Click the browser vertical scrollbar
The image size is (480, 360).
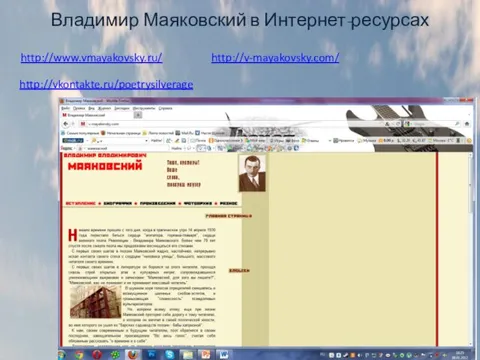click(470, 248)
